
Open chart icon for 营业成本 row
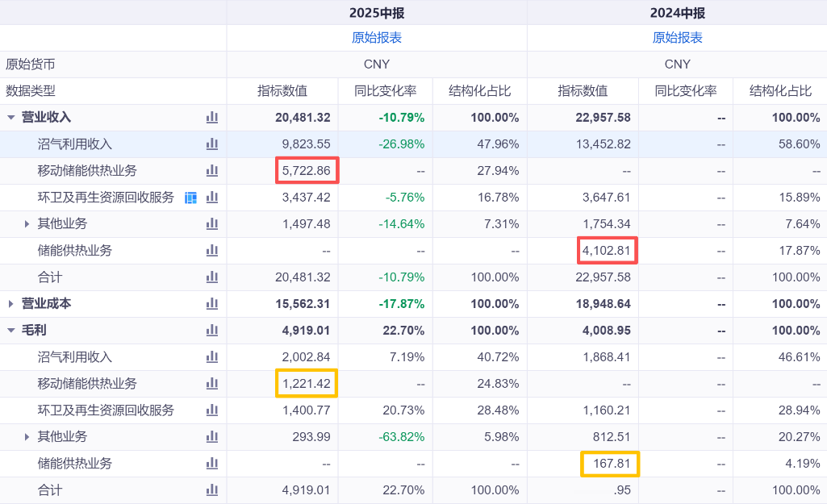212,303
